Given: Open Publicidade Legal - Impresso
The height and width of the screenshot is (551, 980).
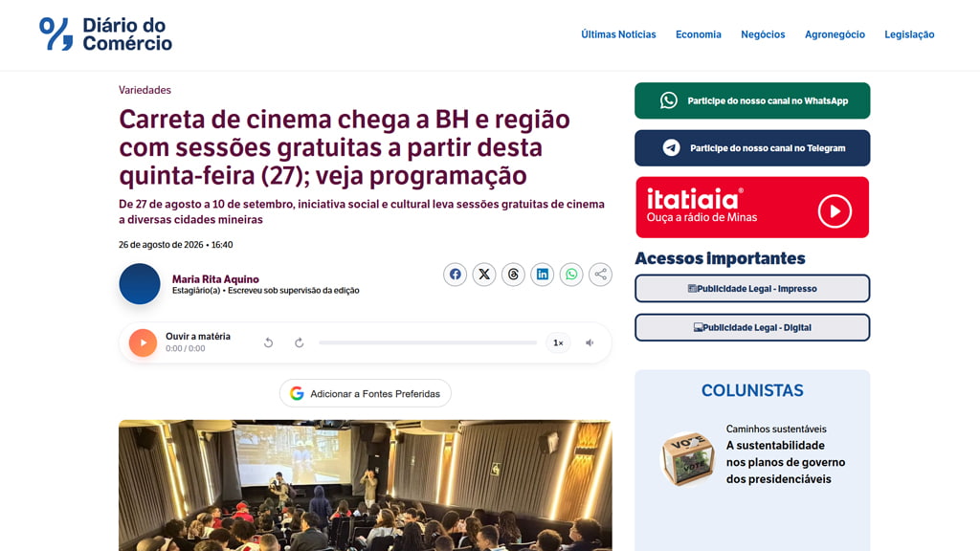Looking at the screenshot, I should point(752,289).
